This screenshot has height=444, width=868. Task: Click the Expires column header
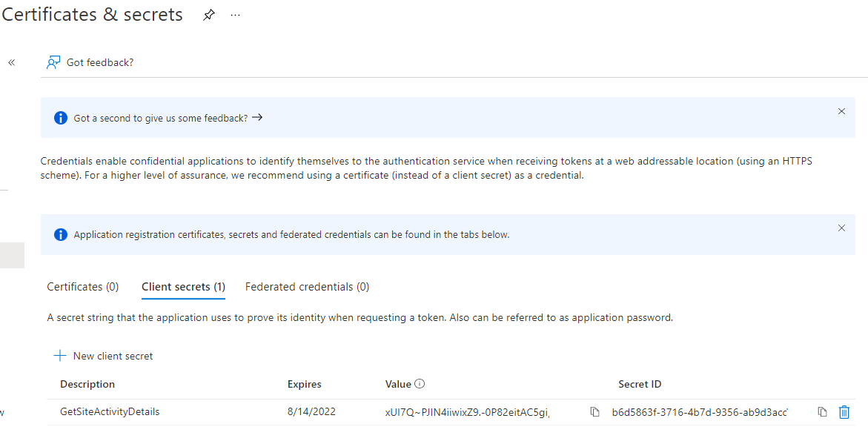305,384
